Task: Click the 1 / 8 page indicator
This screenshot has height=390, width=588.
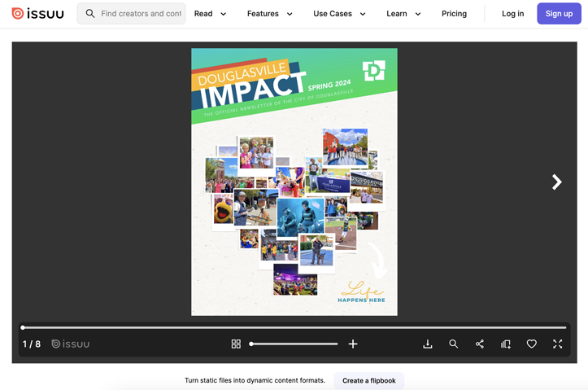Action: pyautogui.click(x=32, y=344)
